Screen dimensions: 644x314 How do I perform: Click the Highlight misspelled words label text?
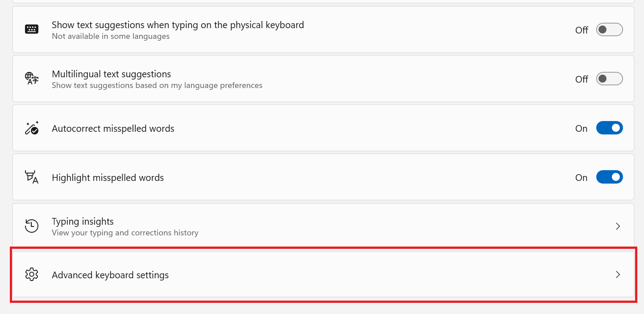108,178
